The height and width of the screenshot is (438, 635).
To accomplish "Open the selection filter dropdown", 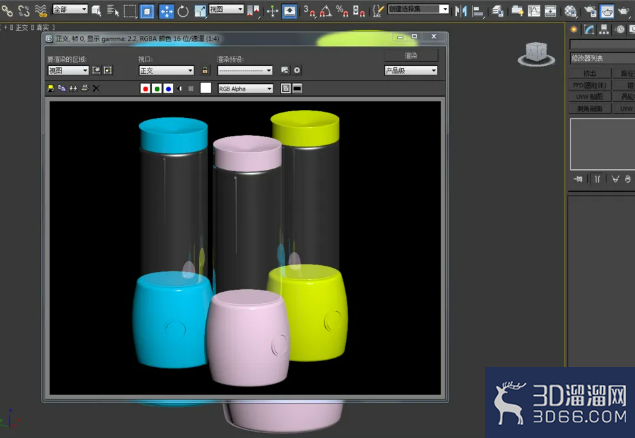I will [x=70, y=9].
